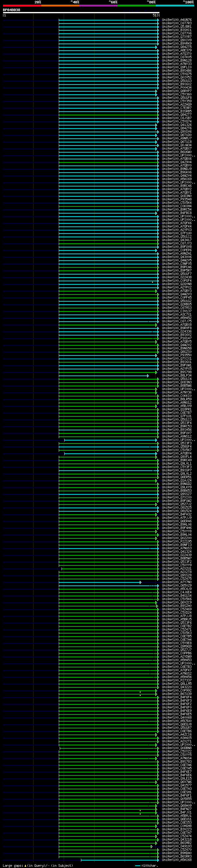Screen dimensions: 197x868
Task: Open hit UniRef100_C5Y360
Action: (176, 94)
